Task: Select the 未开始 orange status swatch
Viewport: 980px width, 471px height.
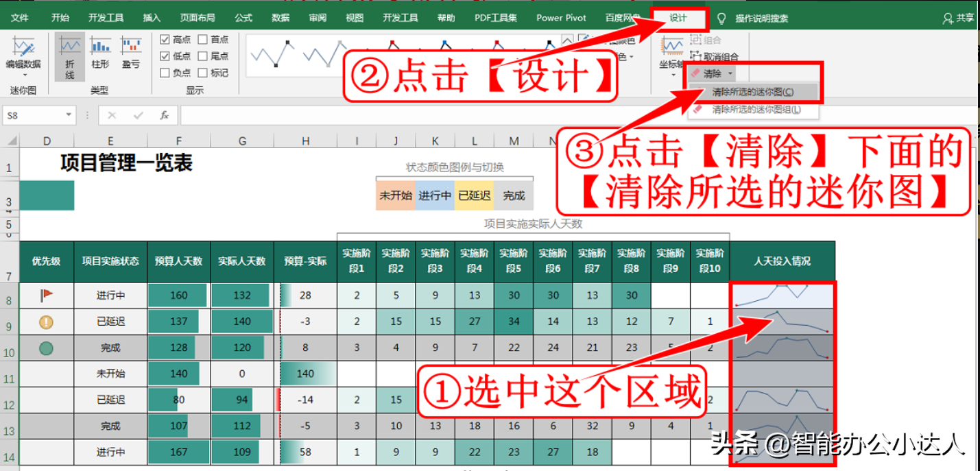Action: coord(396,195)
